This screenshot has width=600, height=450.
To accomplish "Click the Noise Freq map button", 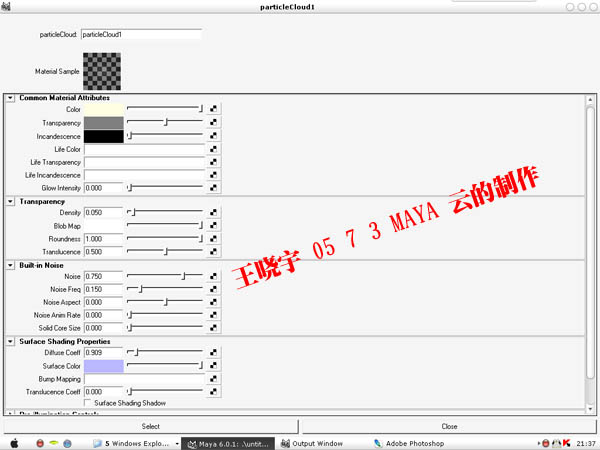I will click(214, 289).
